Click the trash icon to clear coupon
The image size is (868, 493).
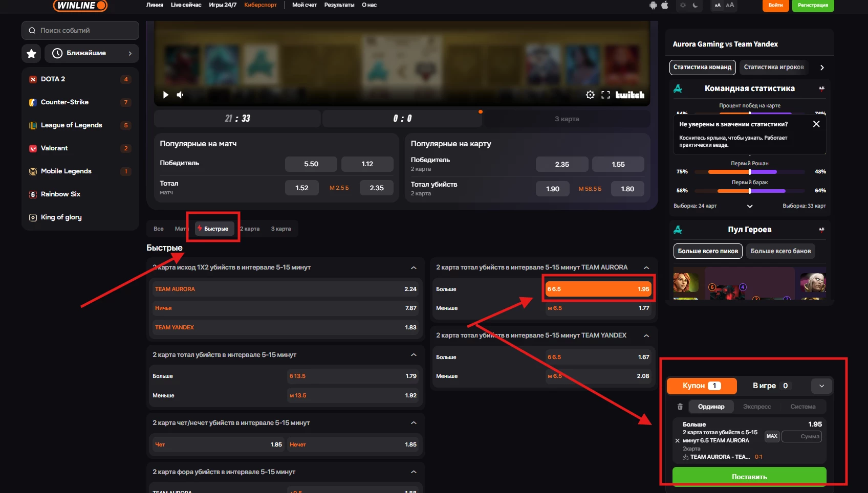coord(680,407)
